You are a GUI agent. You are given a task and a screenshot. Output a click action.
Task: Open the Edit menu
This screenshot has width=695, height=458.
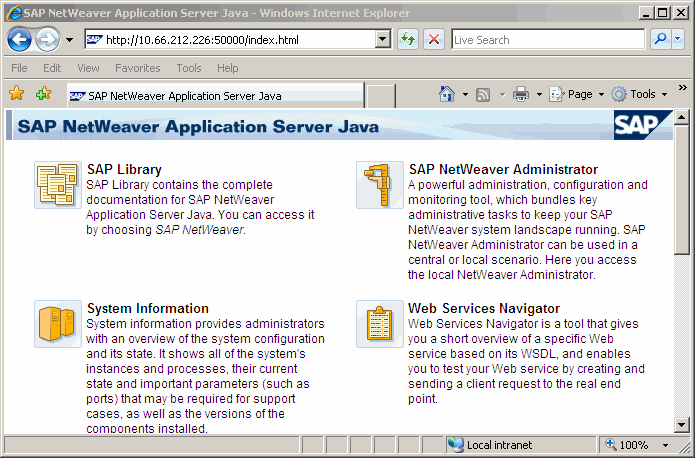click(x=52, y=68)
